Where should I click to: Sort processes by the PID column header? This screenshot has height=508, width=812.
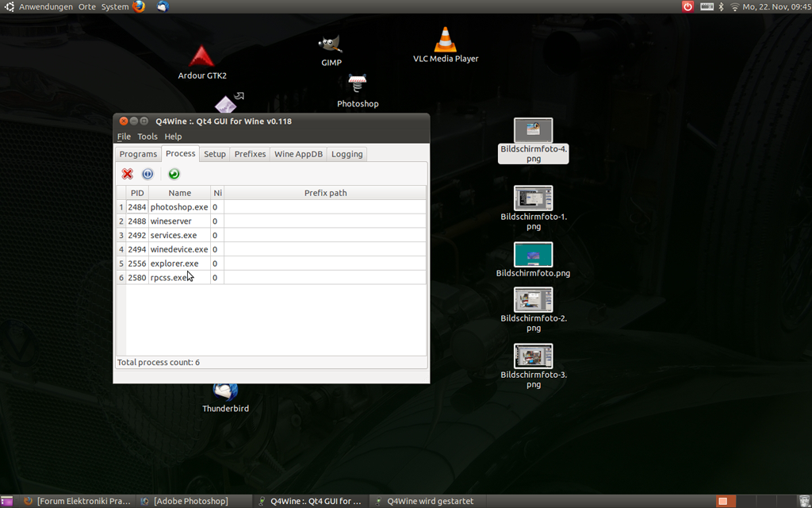pyautogui.click(x=137, y=193)
